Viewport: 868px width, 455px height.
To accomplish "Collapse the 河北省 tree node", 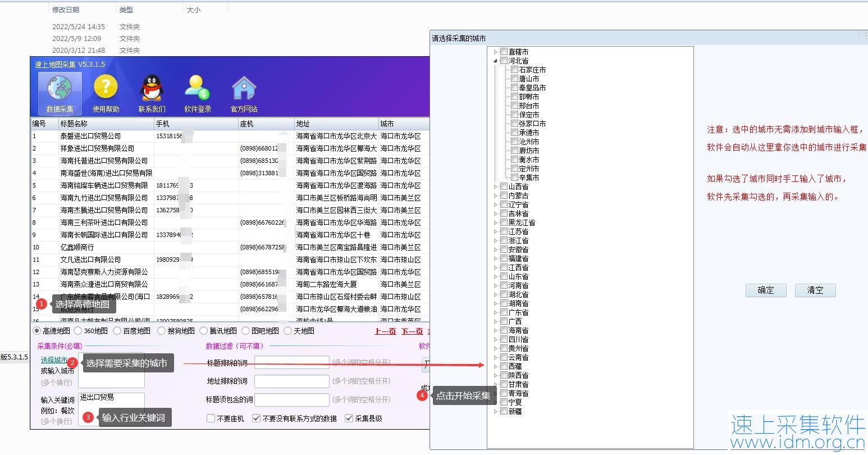I will (x=495, y=61).
